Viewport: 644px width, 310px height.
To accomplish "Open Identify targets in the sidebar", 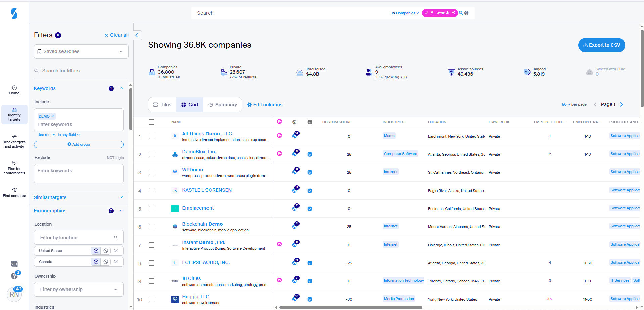I will point(14,114).
